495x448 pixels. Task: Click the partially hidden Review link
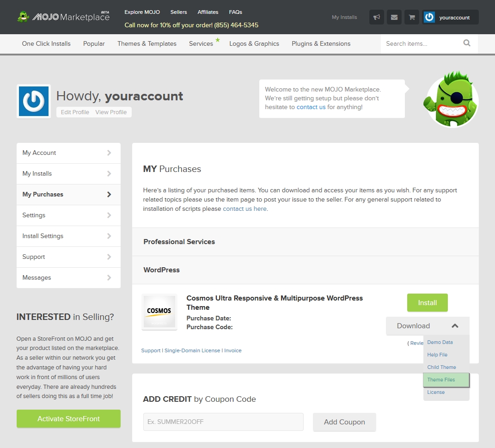[416, 343]
